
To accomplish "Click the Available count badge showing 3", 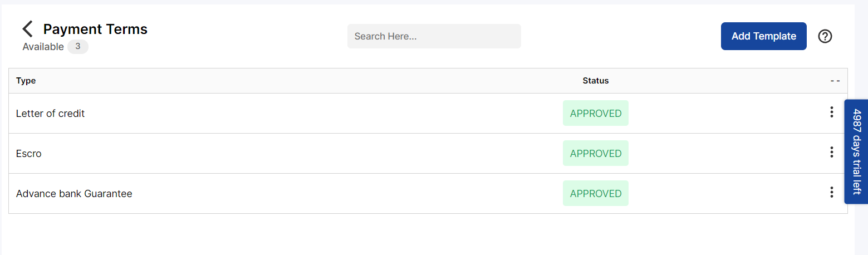I will tap(78, 47).
